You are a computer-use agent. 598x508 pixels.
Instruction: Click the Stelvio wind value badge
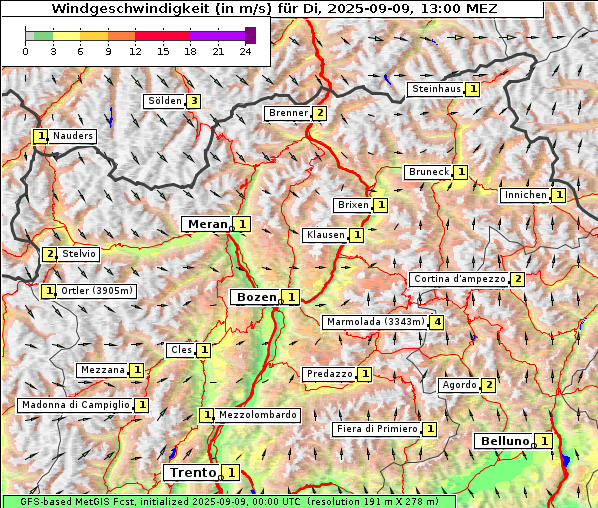pyautogui.click(x=50, y=254)
